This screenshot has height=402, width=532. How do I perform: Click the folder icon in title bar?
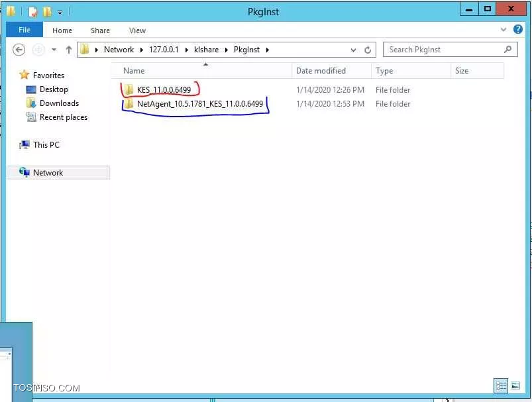pos(11,11)
